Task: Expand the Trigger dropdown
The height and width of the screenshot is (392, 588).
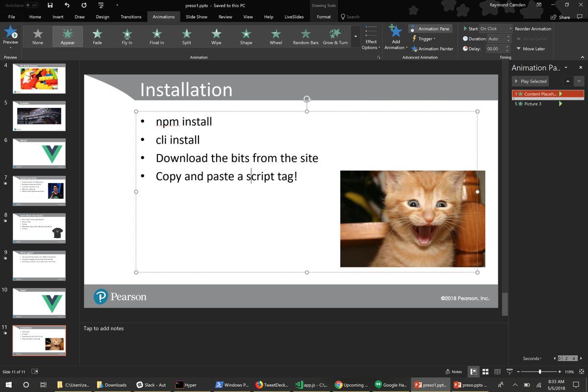Action: tap(424, 39)
